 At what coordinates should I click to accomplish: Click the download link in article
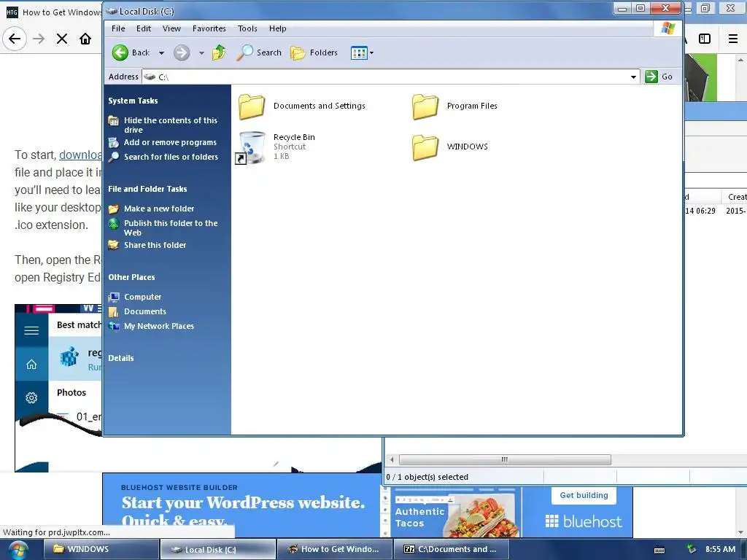tap(80, 155)
